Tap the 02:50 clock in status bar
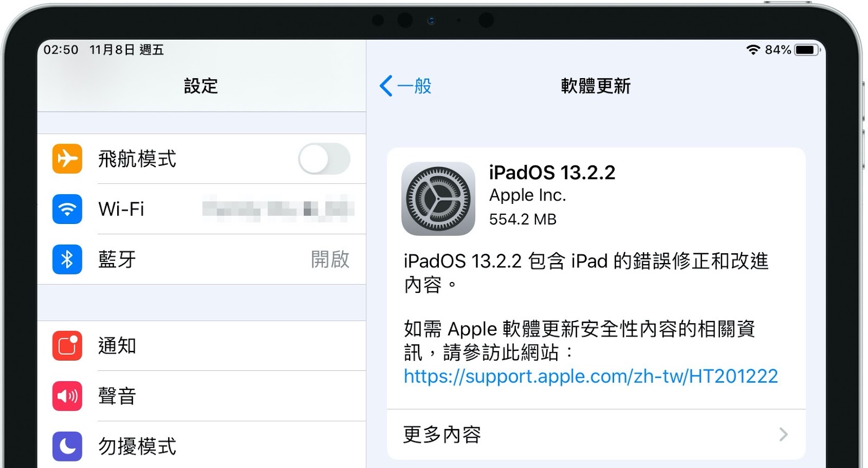The width and height of the screenshot is (868, 468). tap(61, 50)
